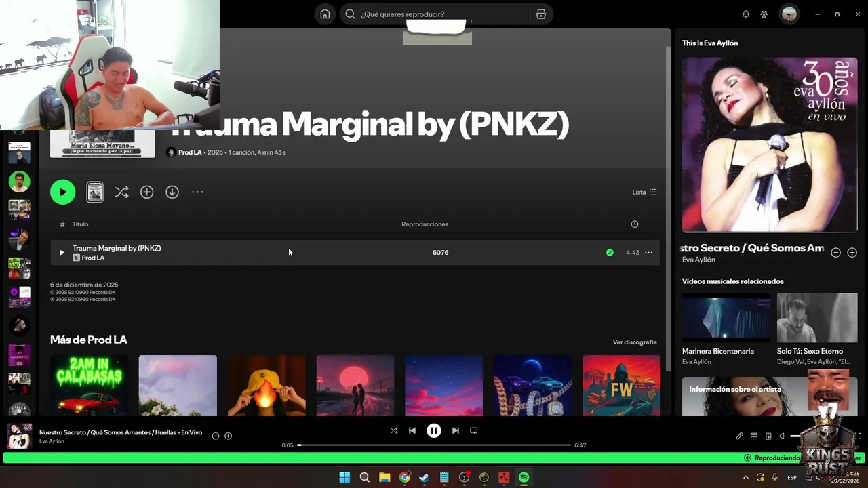Viewport: 868px width, 488px height.
Task: Click ESP language indicator in tray
Action: coord(792,478)
